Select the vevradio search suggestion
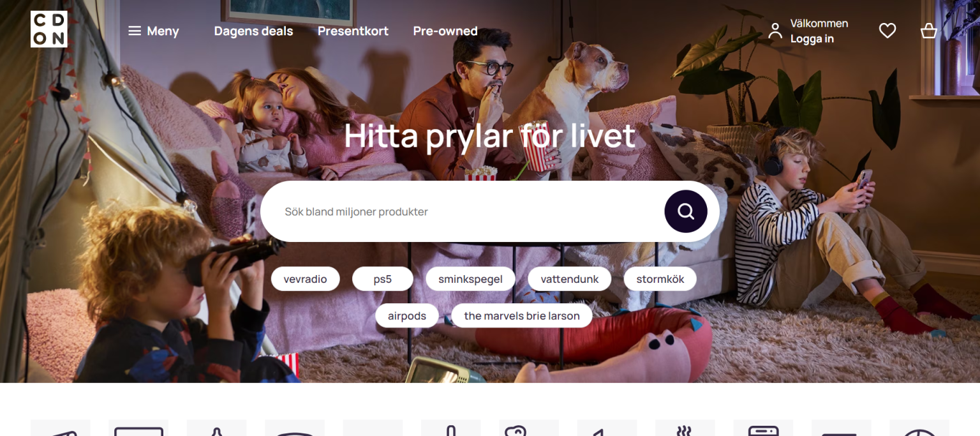 tap(305, 279)
